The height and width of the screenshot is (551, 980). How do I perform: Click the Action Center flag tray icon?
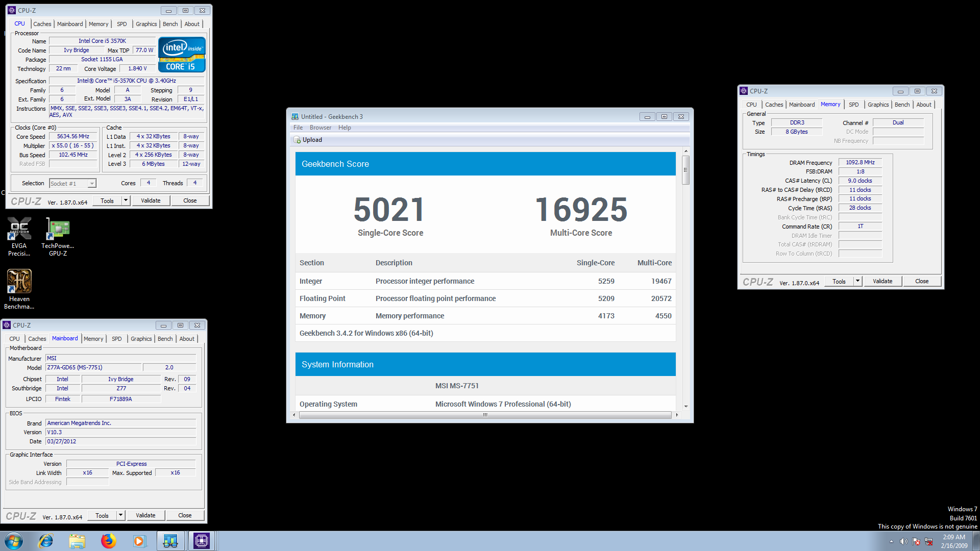pyautogui.click(x=916, y=541)
